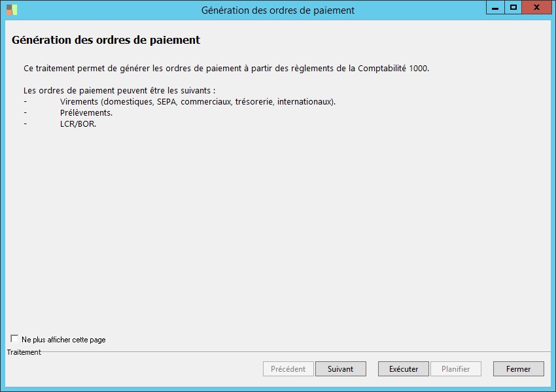Click the disabled Planifier button

tap(455, 369)
